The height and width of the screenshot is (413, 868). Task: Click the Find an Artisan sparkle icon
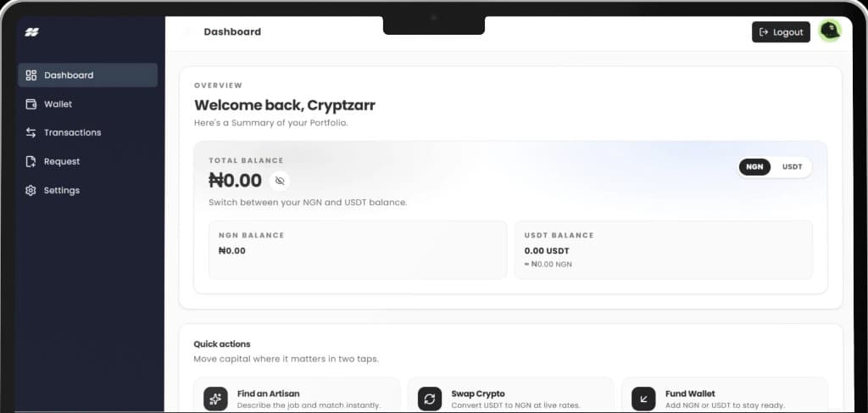click(x=215, y=399)
